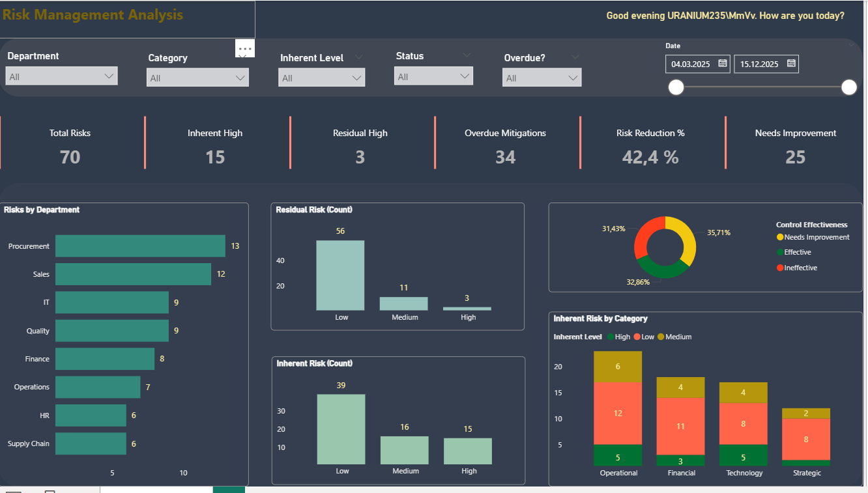Click the Residual Risk (Count) chart title
This screenshot has width=868, height=493.
tap(314, 210)
